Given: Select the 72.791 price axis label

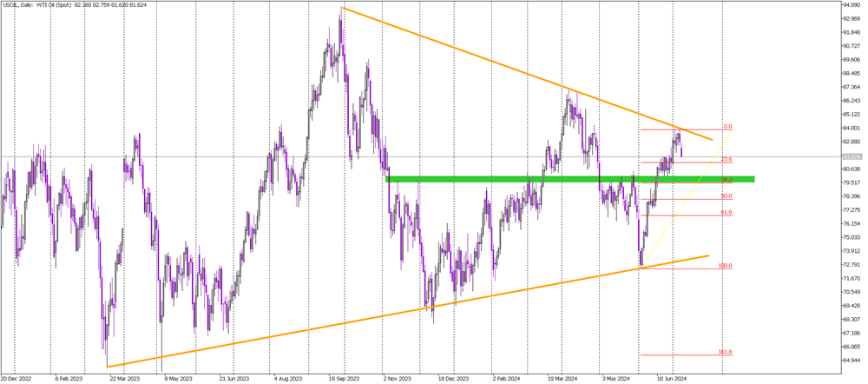Looking at the screenshot, I should tap(851, 265).
